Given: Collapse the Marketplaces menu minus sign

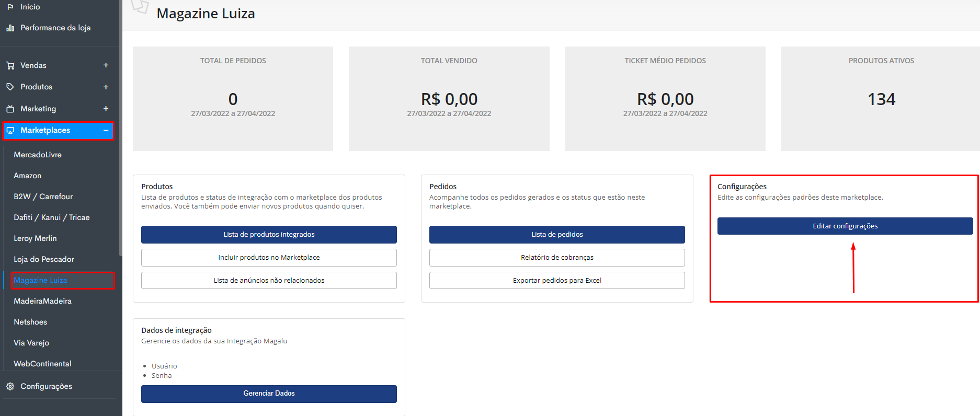Looking at the screenshot, I should [106, 130].
